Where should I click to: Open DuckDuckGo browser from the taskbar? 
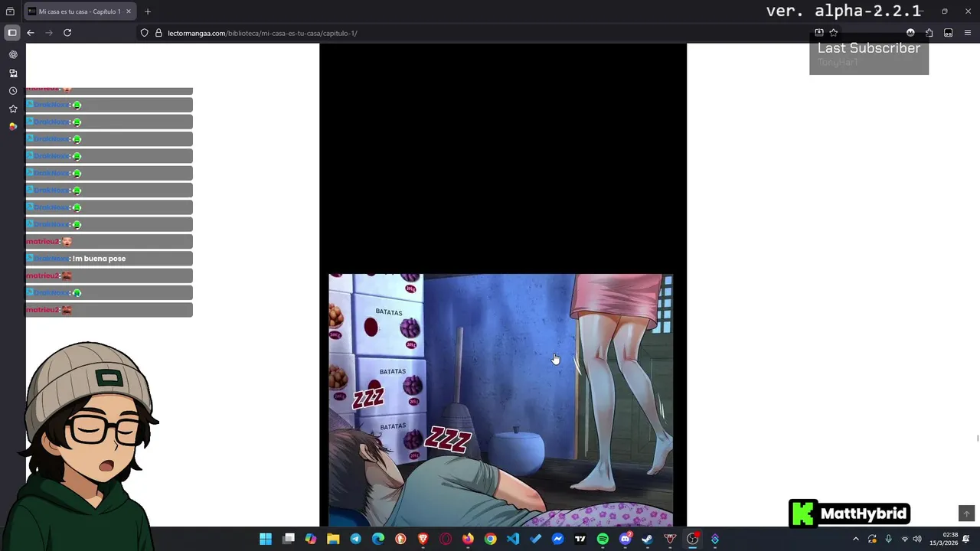point(400,539)
